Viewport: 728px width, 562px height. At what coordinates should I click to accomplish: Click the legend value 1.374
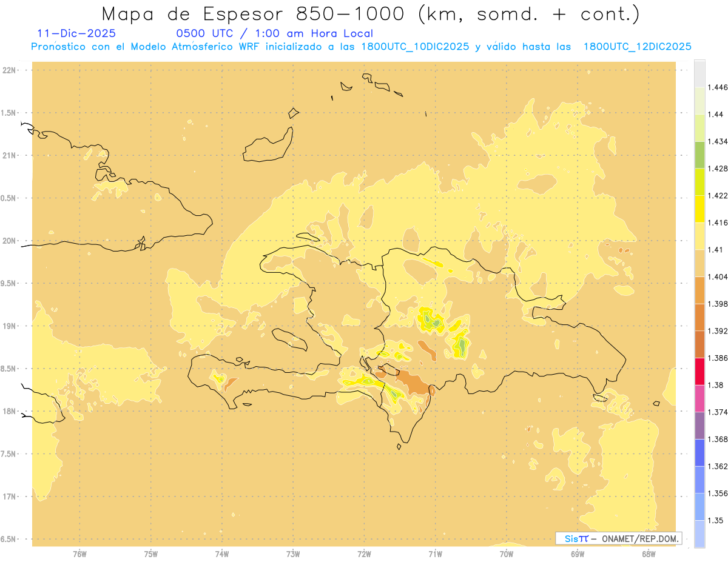click(718, 412)
